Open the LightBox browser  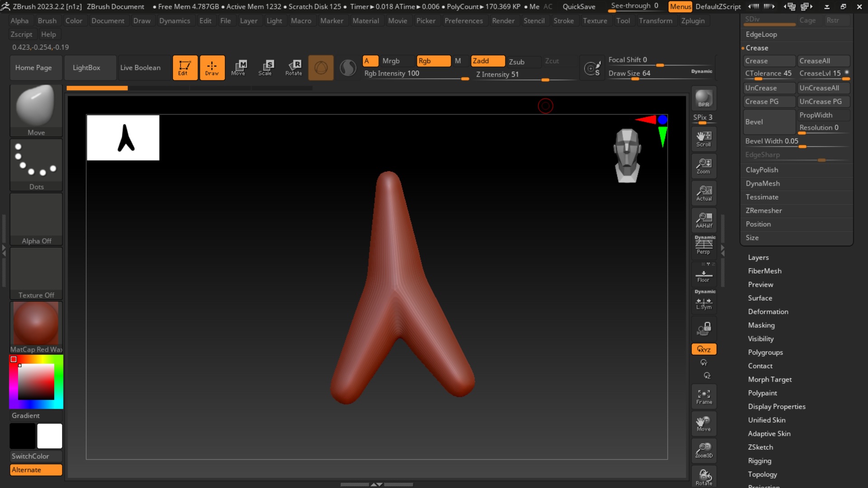pos(86,68)
